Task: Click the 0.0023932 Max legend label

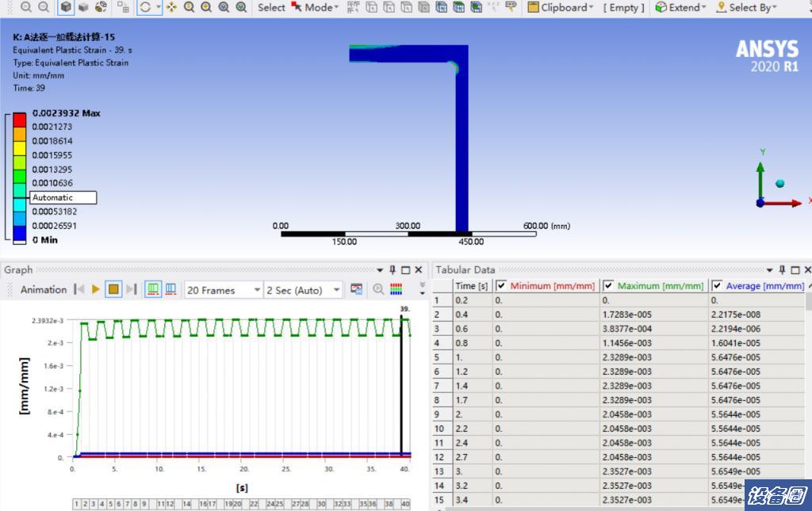Action: (67, 112)
